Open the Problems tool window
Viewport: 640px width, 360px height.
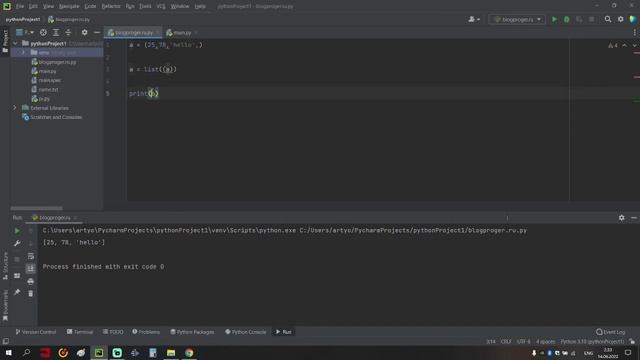click(x=146, y=332)
